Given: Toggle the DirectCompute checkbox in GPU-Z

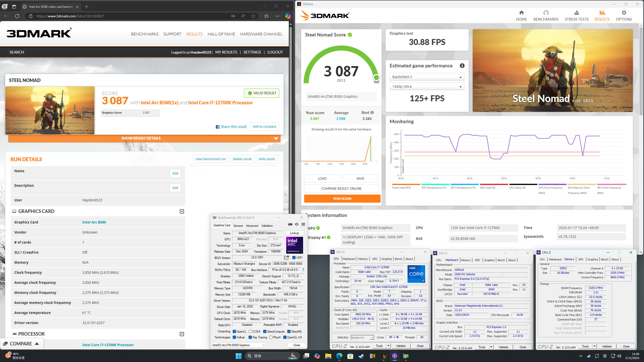Looking at the screenshot, I should (265, 331).
